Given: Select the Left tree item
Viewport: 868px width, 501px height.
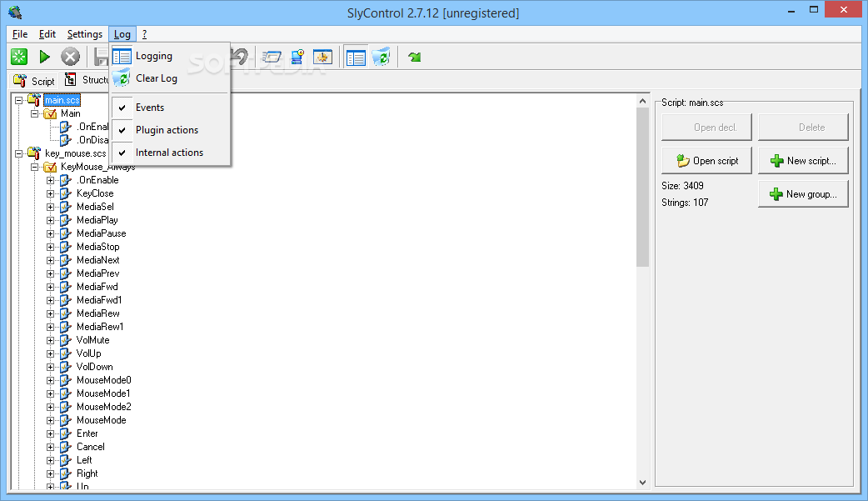Looking at the screenshot, I should (84, 460).
